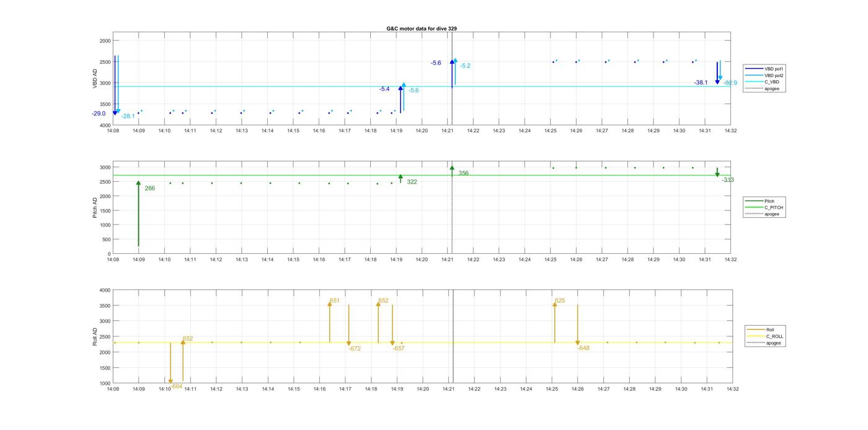Click the "14:29" tick on the Roll plot axis

(x=655, y=388)
